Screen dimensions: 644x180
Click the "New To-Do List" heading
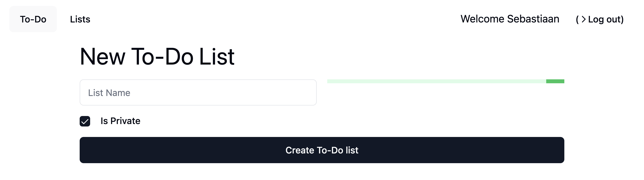157,57
